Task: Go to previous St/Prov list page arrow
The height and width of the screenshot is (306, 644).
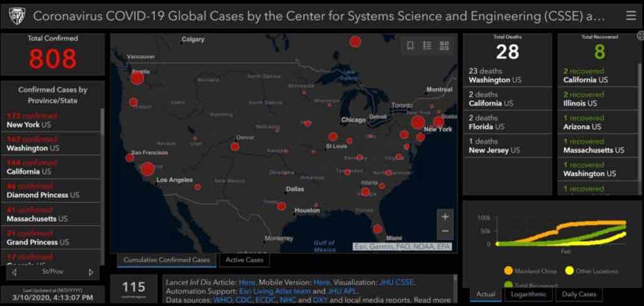Action: [x=14, y=272]
